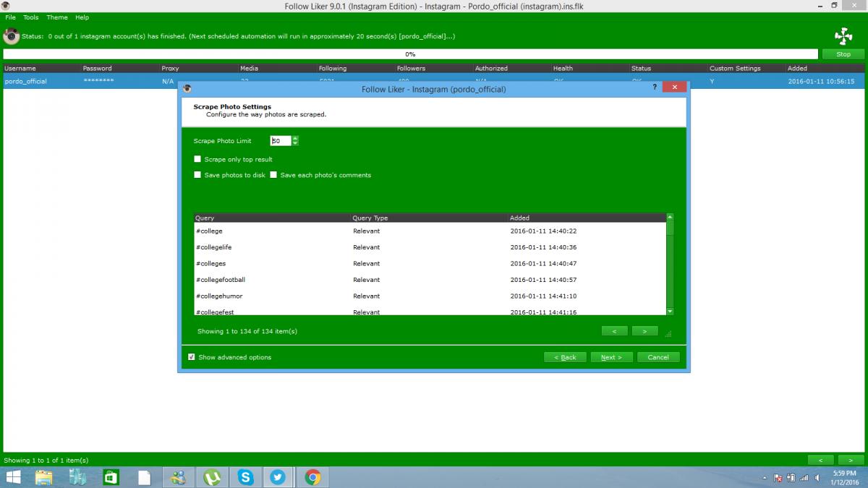Cancel the Scrape Photo Settings dialog
The height and width of the screenshot is (488, 868).
[x=658, y=357]
